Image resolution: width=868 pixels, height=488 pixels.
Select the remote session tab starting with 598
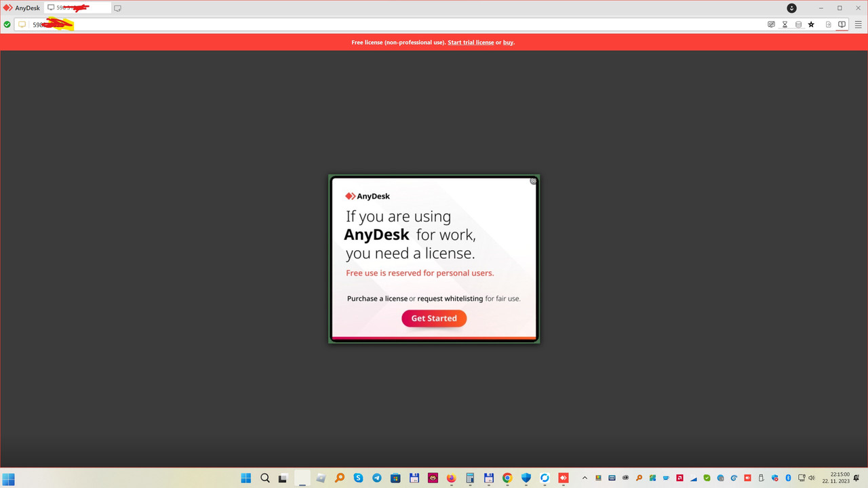tap(77, 8)
